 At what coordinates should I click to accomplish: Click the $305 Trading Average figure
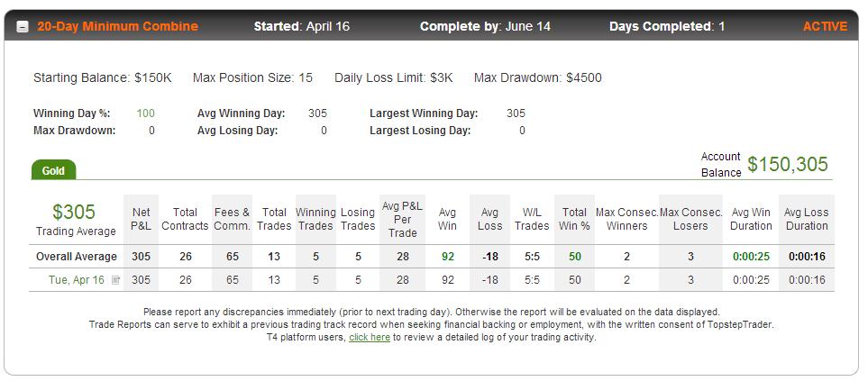(74, 212)
